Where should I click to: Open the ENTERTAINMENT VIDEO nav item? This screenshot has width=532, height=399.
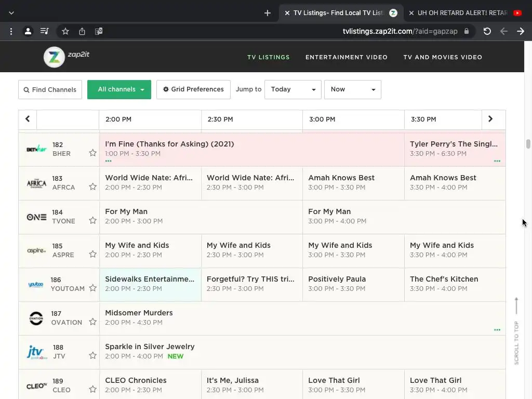347,57
